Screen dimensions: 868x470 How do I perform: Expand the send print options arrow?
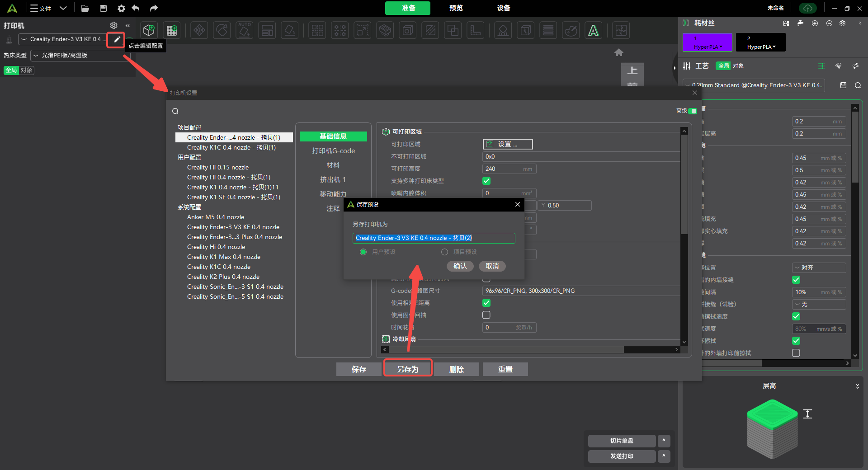pyautogui.click(x=664, y=456)
